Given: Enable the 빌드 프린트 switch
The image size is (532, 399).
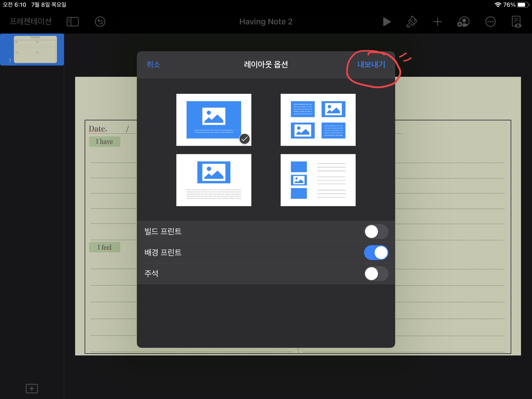Looking at the screenshot, I should point(376,232).
